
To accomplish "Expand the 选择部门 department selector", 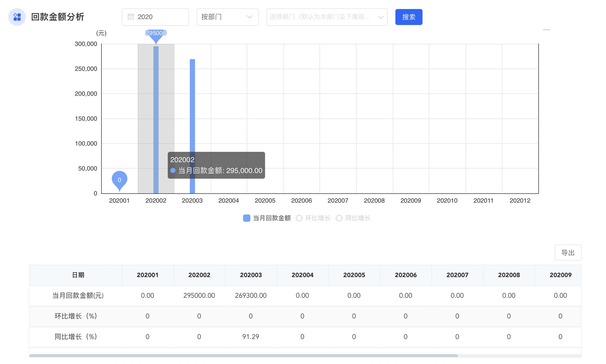I will [320, 17].
